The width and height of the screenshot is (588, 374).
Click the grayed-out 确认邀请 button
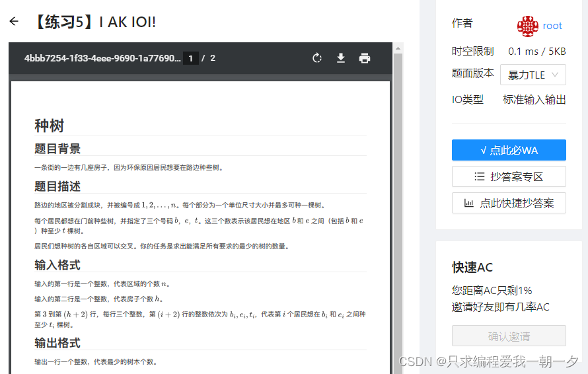click(509, 336)
